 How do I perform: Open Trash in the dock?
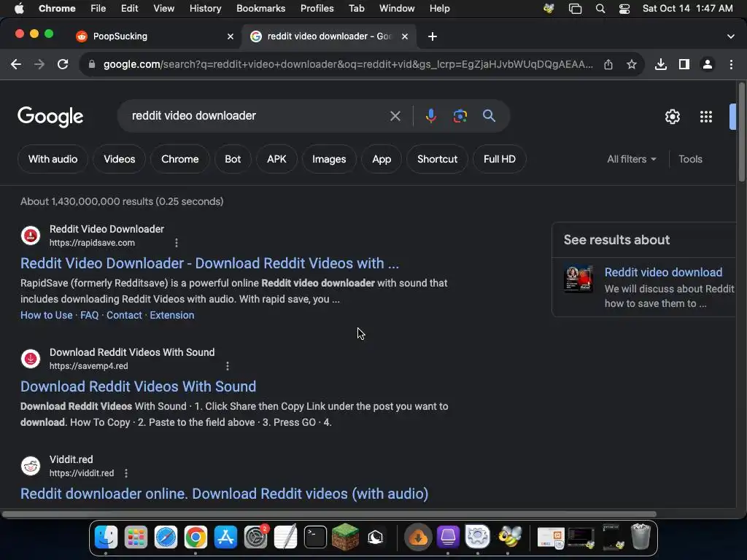tap(640, 537)
